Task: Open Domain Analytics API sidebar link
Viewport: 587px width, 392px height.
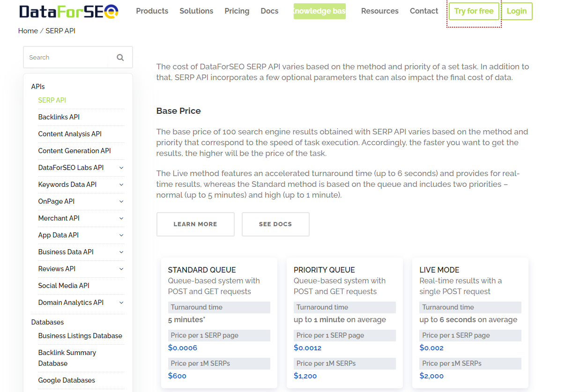Action: 71,303
